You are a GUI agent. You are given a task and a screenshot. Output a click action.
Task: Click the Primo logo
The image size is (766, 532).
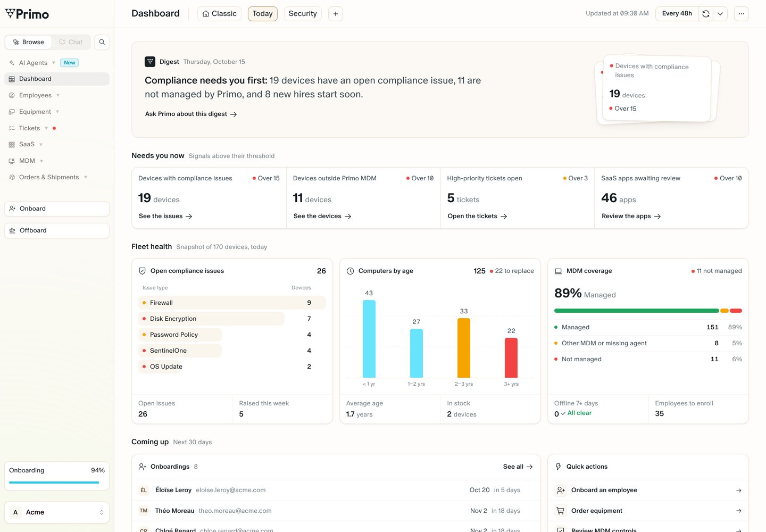pyautogui.click(x=27, y=14)
